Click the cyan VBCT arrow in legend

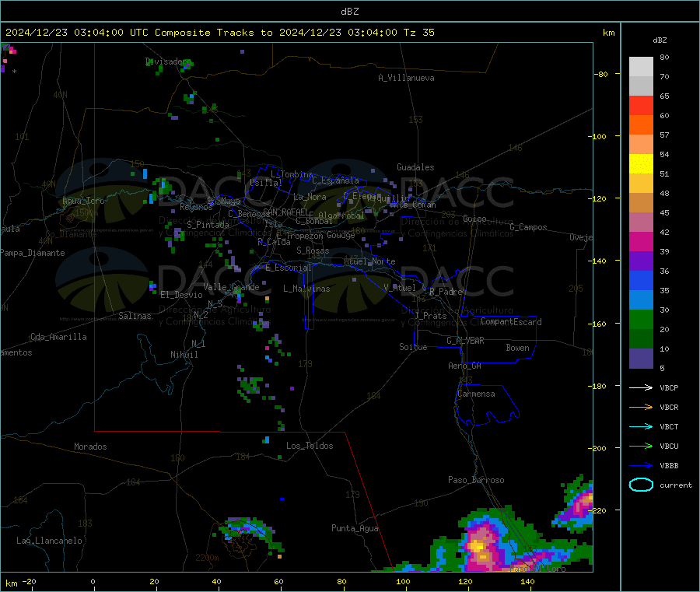[x=641, y=426]
